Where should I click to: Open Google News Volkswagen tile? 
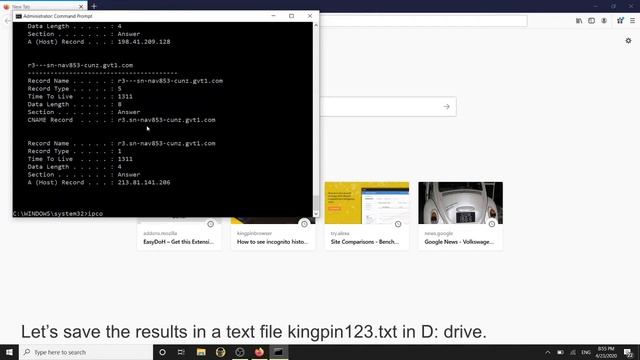[x=460, y=216]
